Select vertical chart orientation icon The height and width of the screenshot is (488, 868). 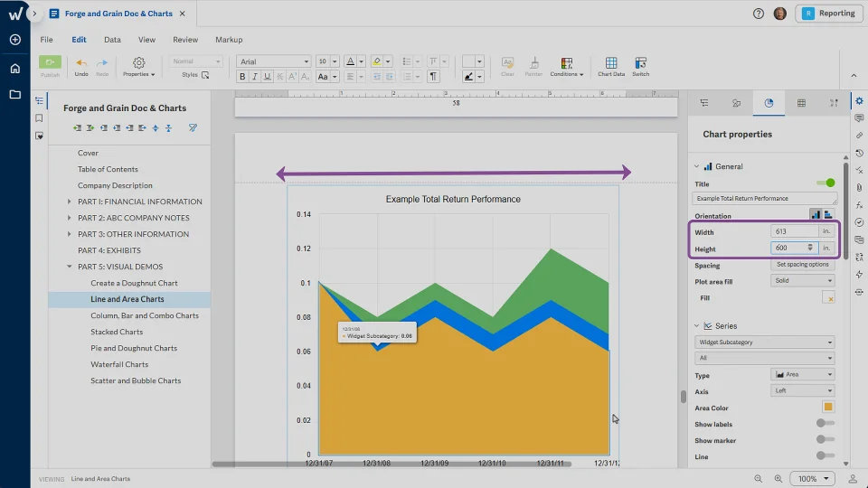(x=816, y=215)
